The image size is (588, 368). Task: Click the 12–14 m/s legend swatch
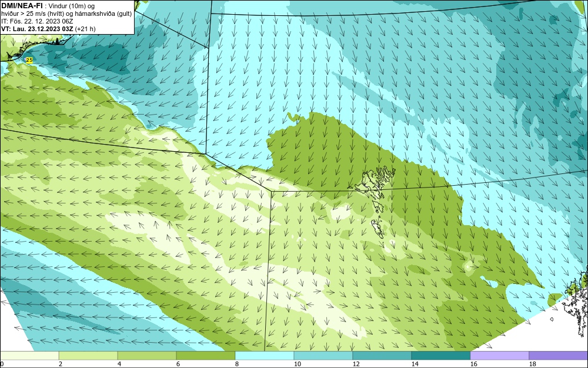382,355
